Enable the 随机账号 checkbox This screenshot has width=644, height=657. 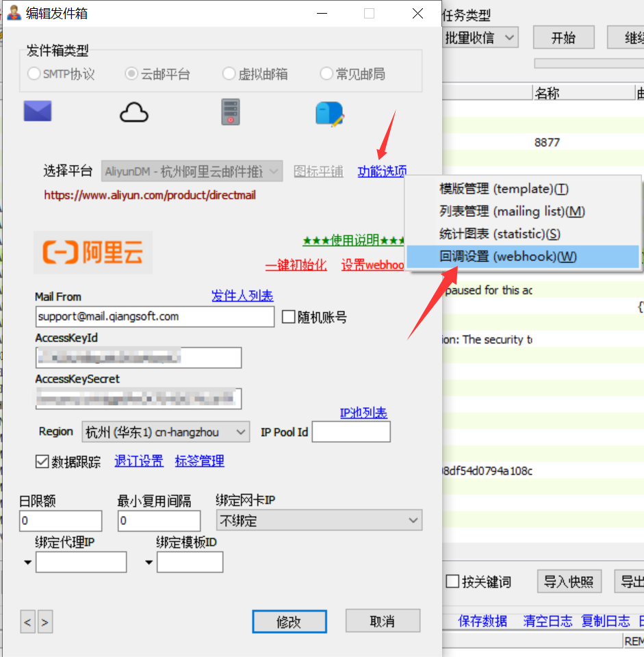point(288,317)
